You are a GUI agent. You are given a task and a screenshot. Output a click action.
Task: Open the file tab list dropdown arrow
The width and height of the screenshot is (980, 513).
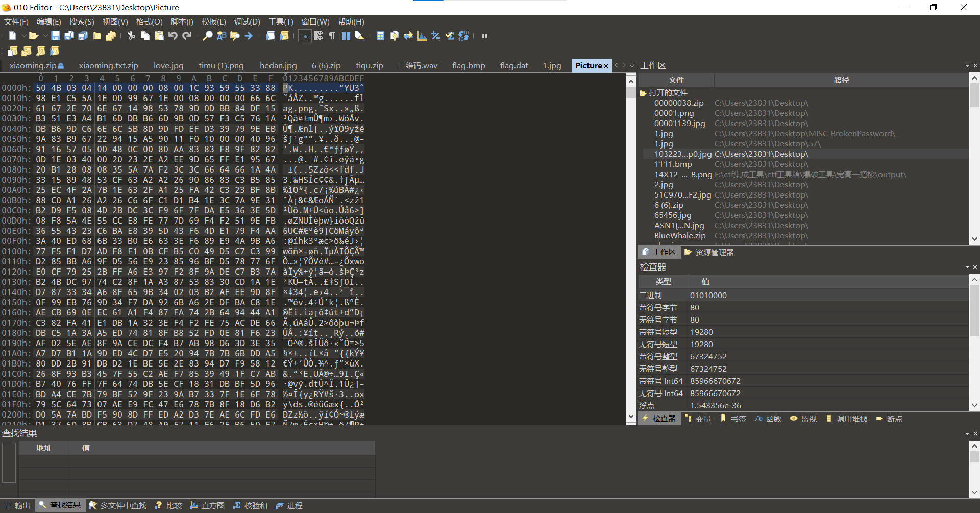point(632,65)
